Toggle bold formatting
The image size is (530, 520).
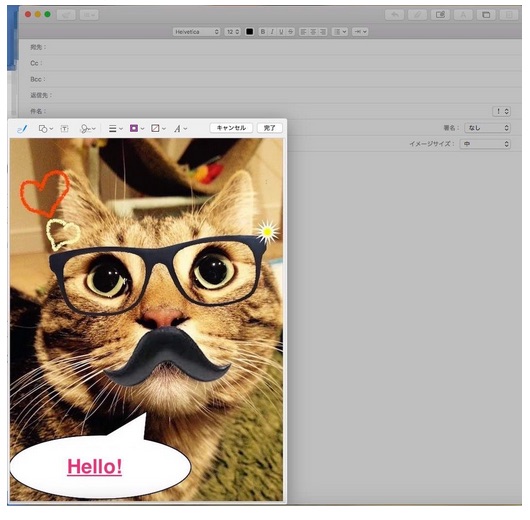(x=263, y=32)
